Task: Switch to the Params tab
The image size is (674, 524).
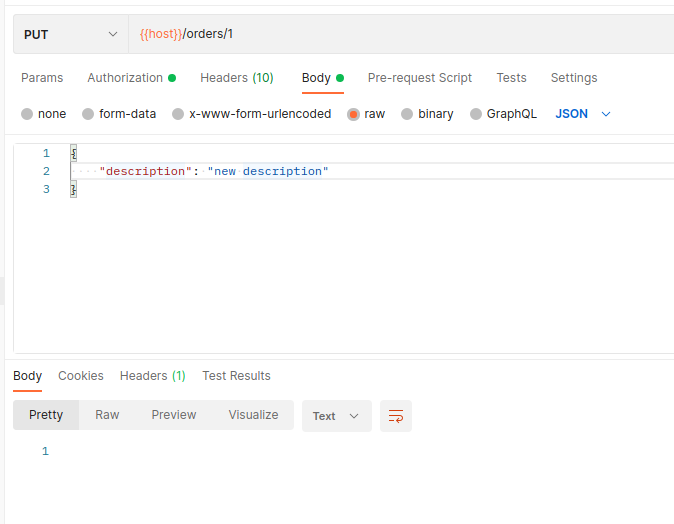Action: pos(42,78)
